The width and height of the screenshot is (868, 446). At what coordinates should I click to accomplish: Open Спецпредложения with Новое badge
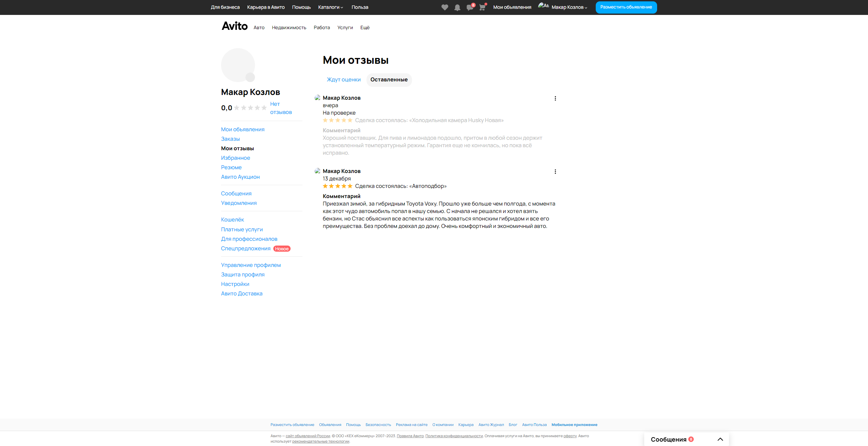pyautogui.click(x=246, y=249)
